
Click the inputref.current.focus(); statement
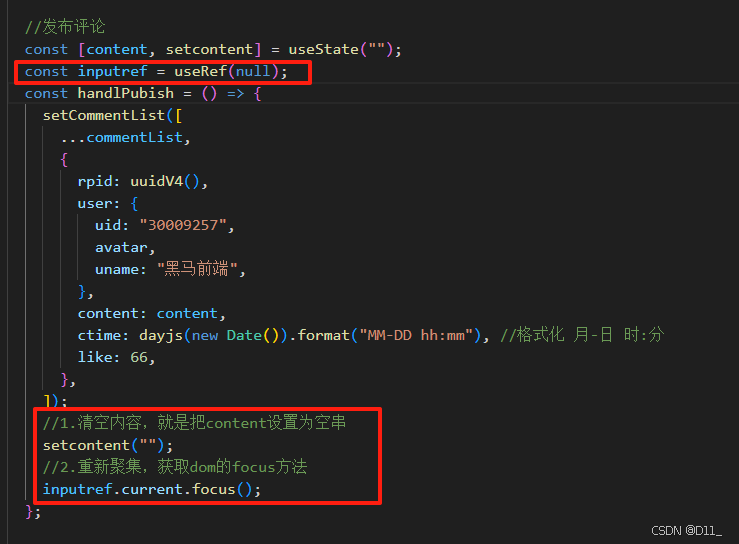(x=152, y=489)
